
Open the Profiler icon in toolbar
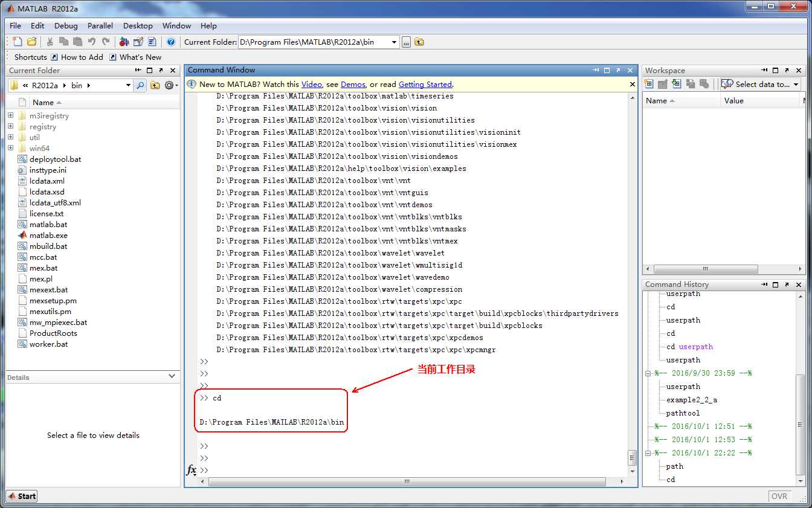[152, 42]
